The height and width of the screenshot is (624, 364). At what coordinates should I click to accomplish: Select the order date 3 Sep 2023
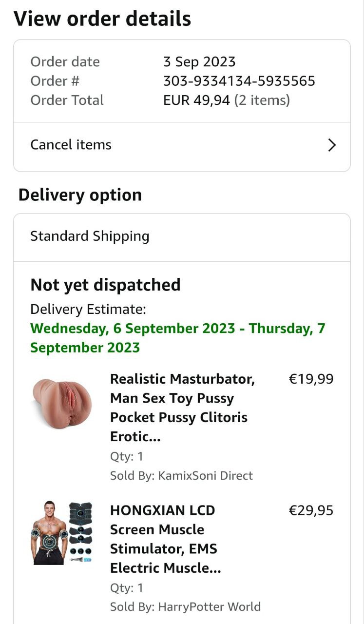point(199,62)
